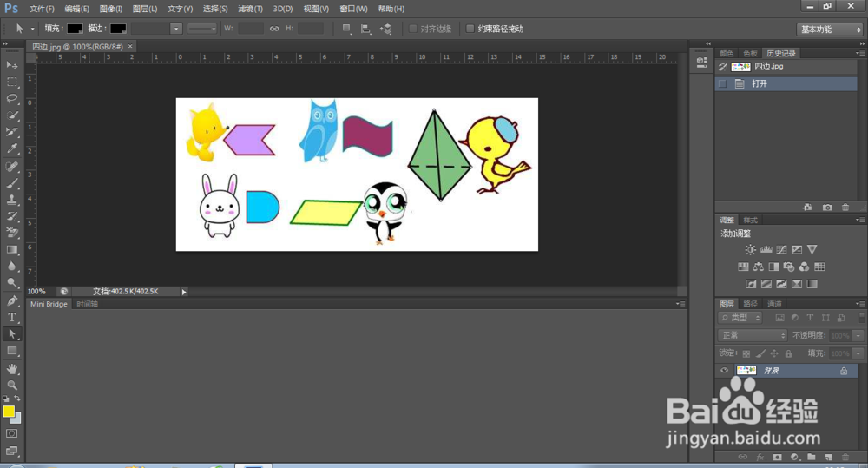Enable the 约束路径拖动 checkbox
This screenshot has width=868, height=468.
tap(470, 29)
